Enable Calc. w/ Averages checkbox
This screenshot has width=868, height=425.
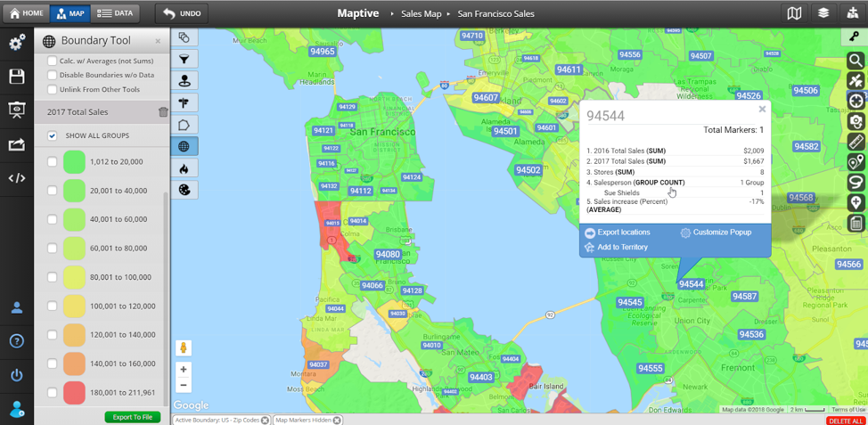pos(52,61)
